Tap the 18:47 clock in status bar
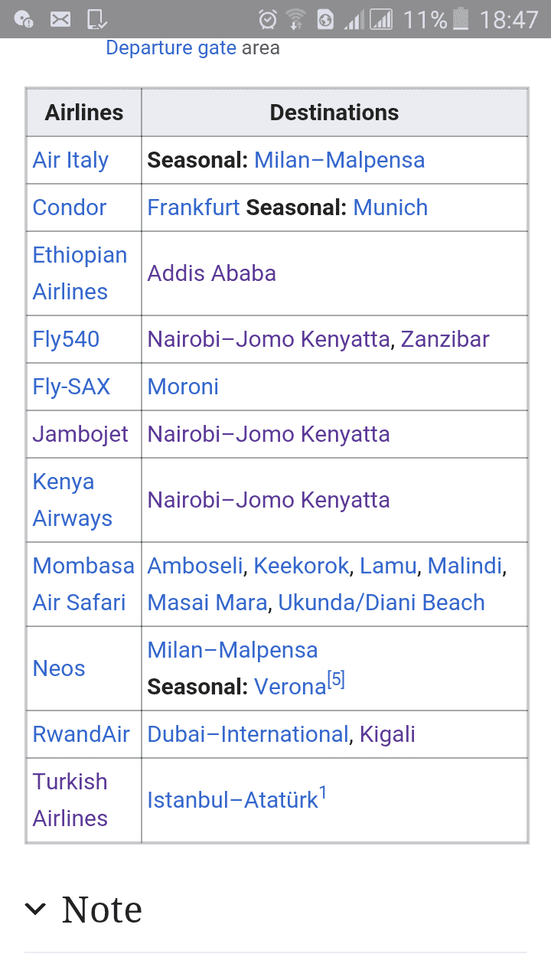This screenshot has width=551, height=980. (x=509, y=19)
